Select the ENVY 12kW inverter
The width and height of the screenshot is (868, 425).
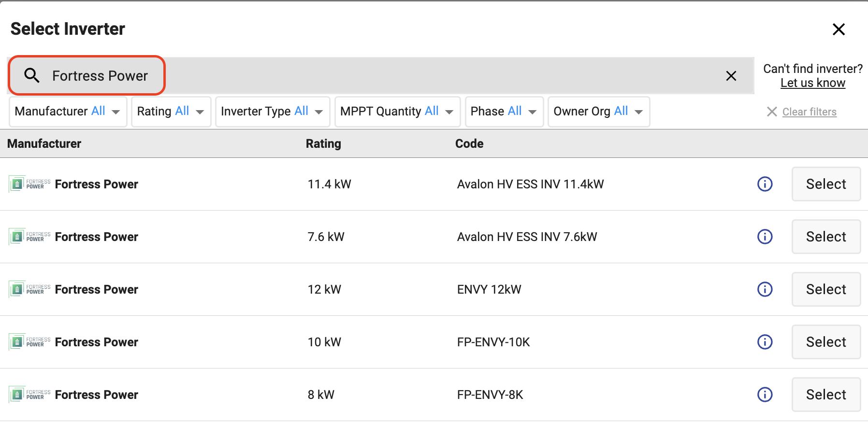[x=826, y=289]
